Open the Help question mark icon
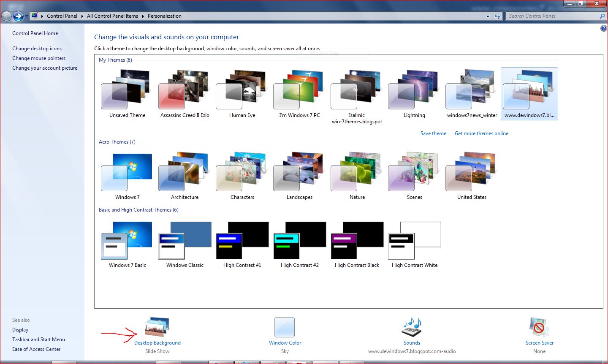Image resolution: width=608 pixels, height=364 pixels. pos(603,28)
